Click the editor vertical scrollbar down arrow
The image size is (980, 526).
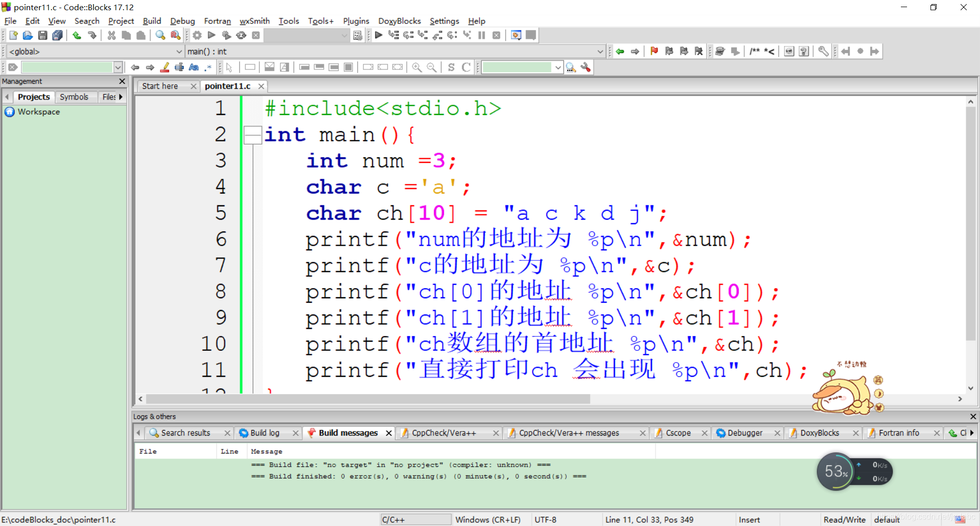coord(970,388)
